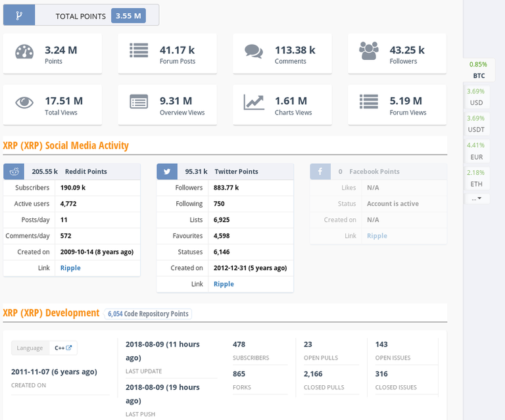The height and width of the screenshot is (420, 505).
Task: Click the list icon beside 41.17 k Forum Posts
Action: click(x=139, y=50)
